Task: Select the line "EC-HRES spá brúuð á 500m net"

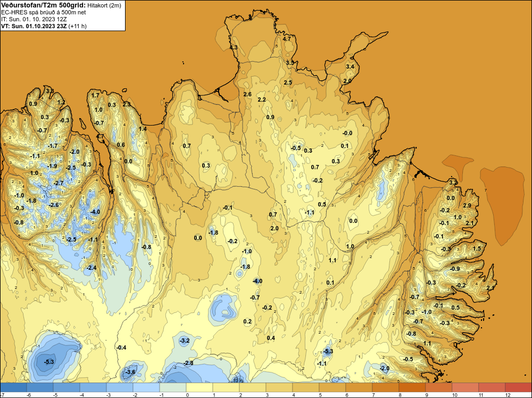Action: pyautogui.click(x=44, y=12)
